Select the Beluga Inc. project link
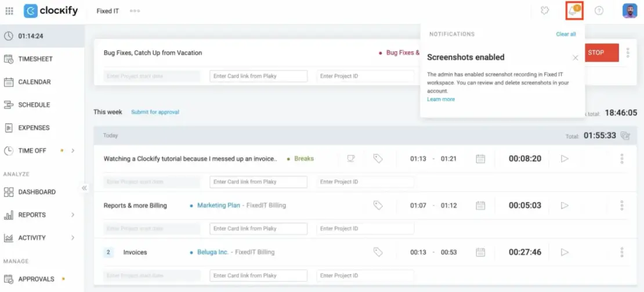This screenshot has height=292, width=644. 213,252
